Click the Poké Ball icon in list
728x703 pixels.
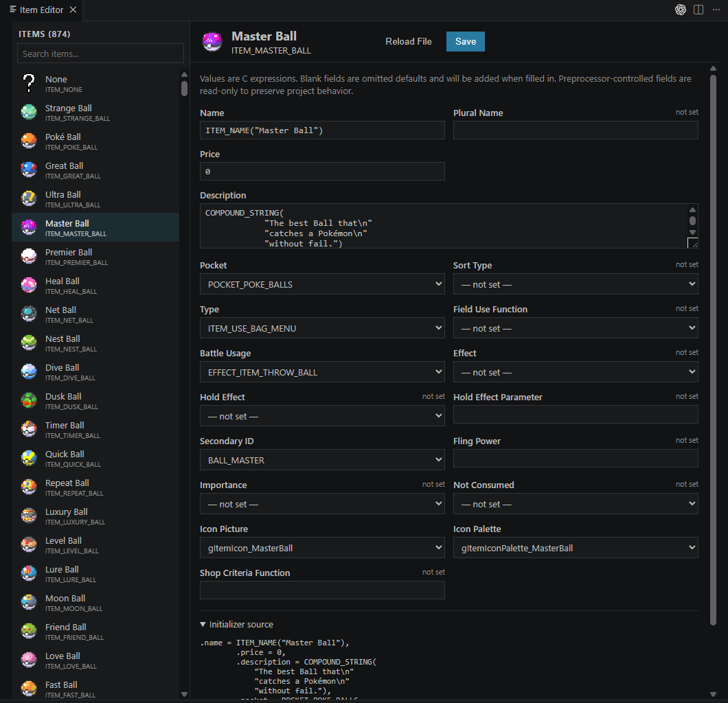(29, 141)
